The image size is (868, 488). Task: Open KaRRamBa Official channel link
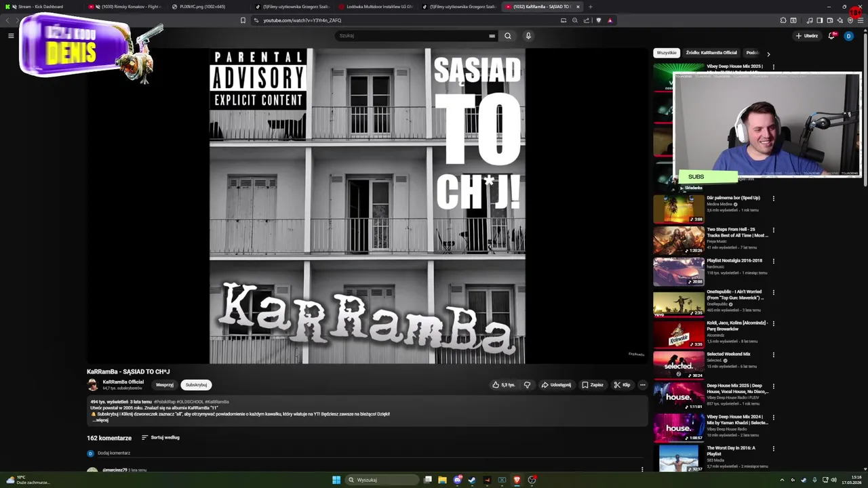[x=123, y=382]
